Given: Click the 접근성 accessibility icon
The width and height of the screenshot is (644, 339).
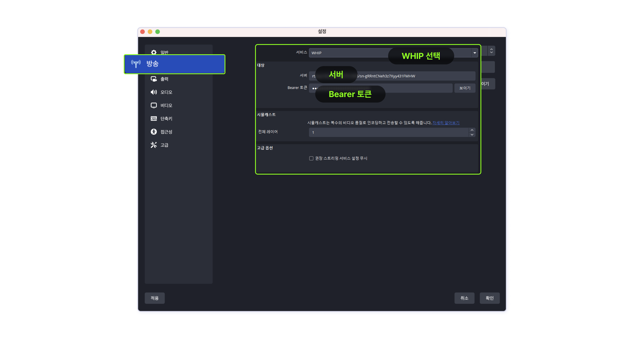Looking at the screenshot, I should 154,132.
